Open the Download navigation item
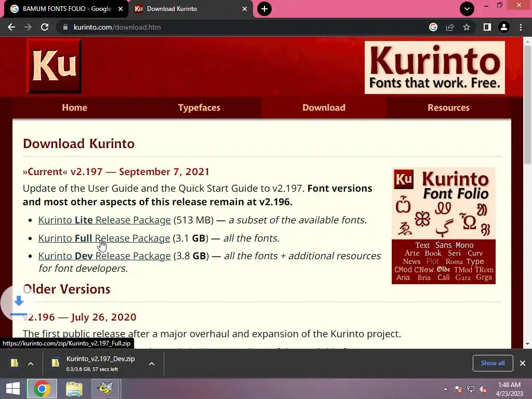This screenshot has height=399, width=532. click(x=324, y=108)
